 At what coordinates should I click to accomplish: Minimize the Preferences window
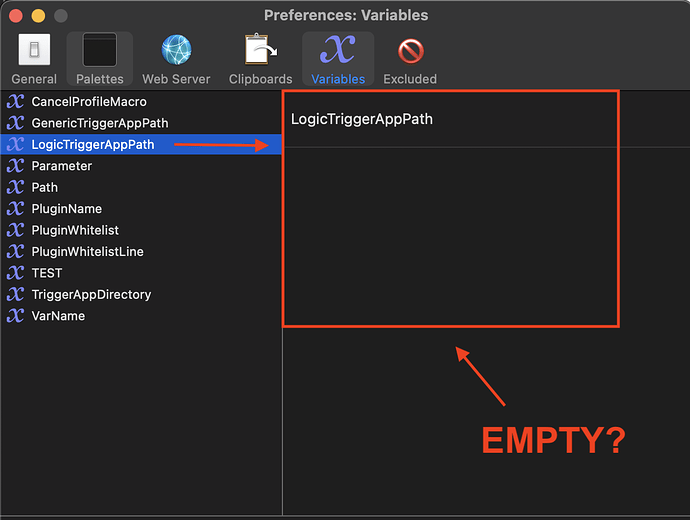coord(38,16)
